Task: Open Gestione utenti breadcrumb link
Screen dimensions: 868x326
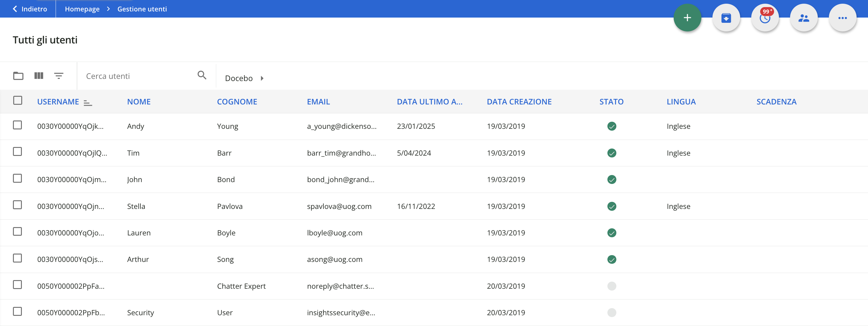Action: (x=142, y=9)
